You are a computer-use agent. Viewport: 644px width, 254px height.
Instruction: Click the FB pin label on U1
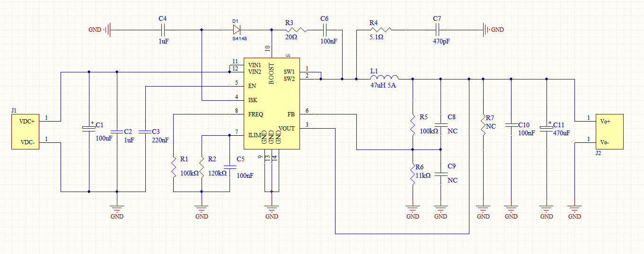tap(291, 114)
